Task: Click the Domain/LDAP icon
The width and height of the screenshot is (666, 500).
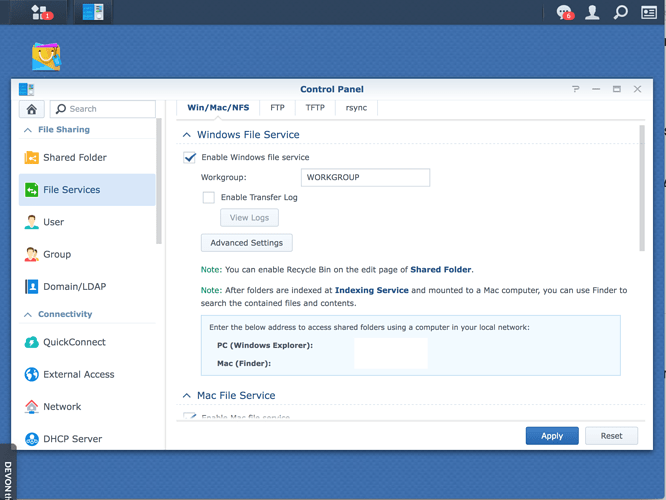Action: (x=31, y=287)
